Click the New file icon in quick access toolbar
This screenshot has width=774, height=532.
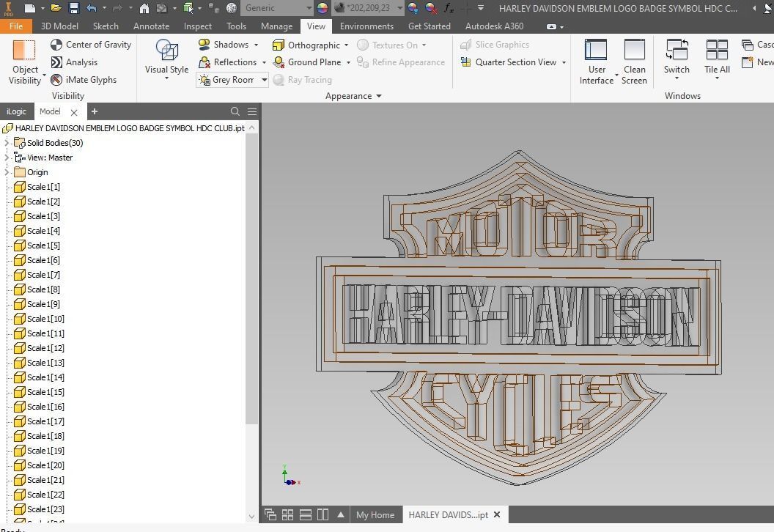click(x=30, y=8)
